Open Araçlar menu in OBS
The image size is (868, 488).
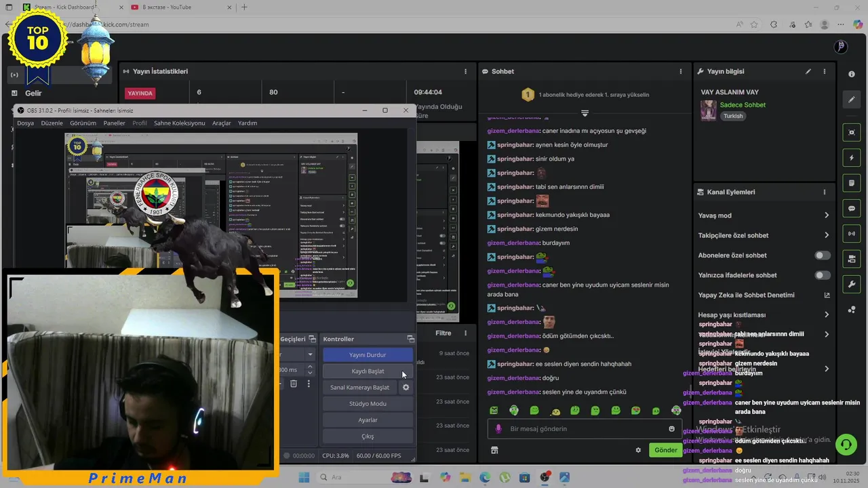[222, 123]
